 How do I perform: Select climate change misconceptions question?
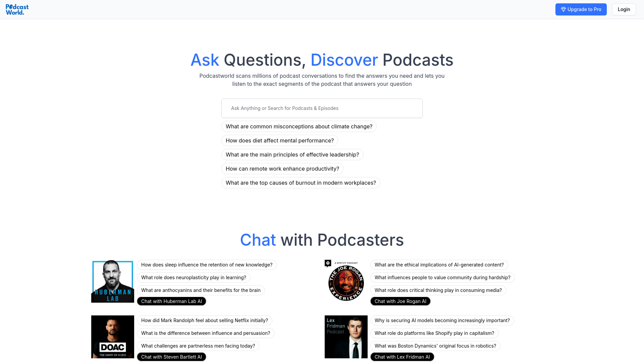pyautogui.click(x=299, y=126)
